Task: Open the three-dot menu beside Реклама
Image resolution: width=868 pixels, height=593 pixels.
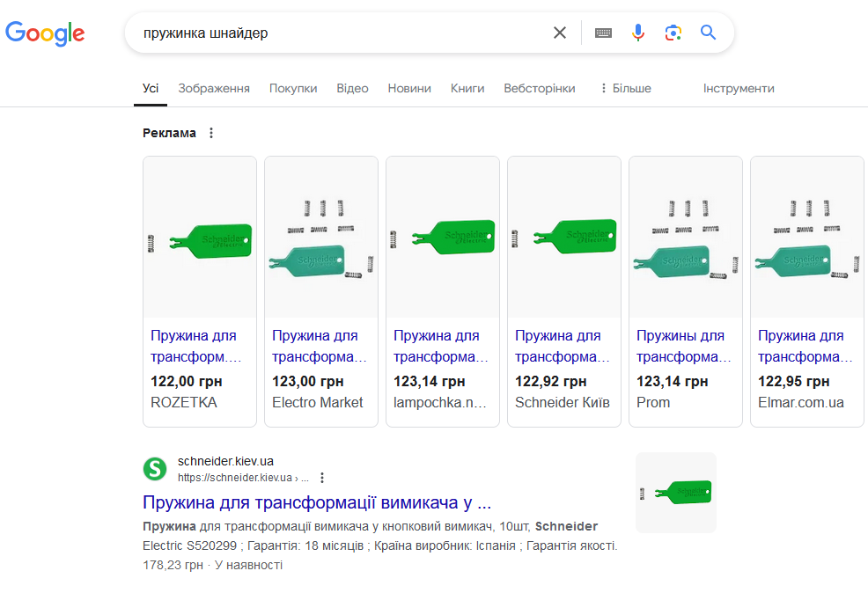Action: 210,133
